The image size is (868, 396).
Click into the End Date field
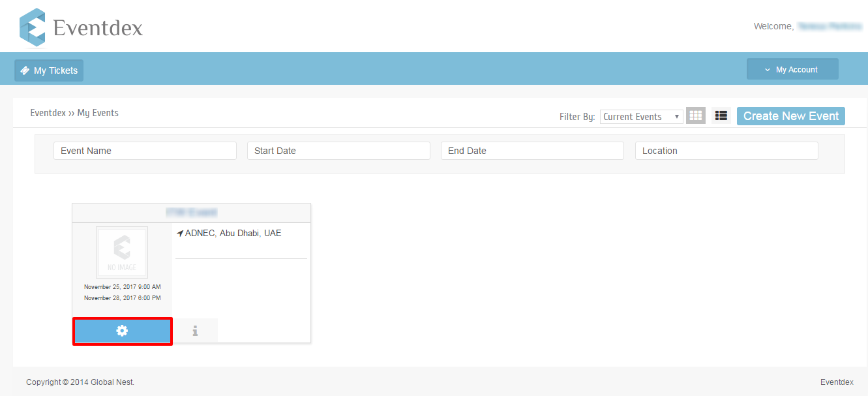532,151
